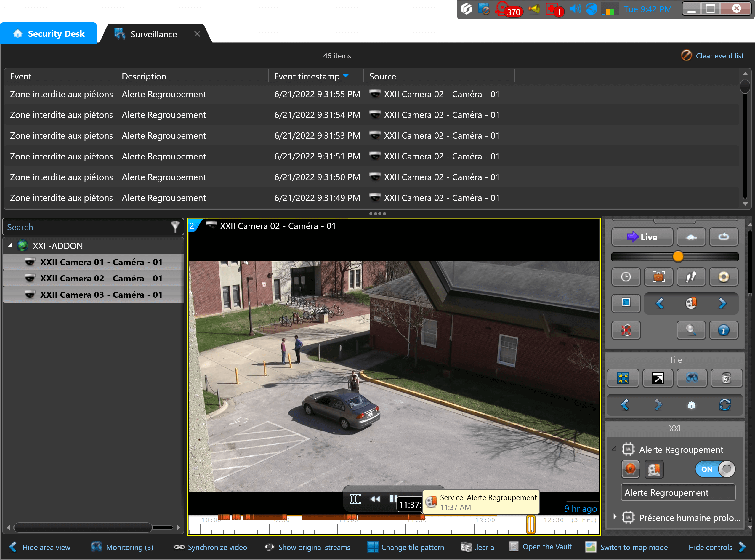Click Clear event list link
Viewport: 755px width, 560px height.
click(x=719, y=56)
